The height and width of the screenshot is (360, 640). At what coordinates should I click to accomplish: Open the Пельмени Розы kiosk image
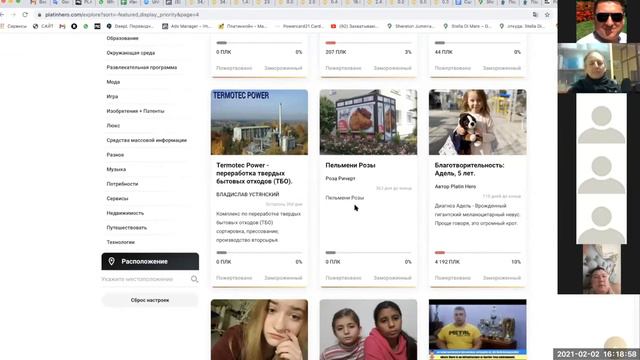point(368,122)
